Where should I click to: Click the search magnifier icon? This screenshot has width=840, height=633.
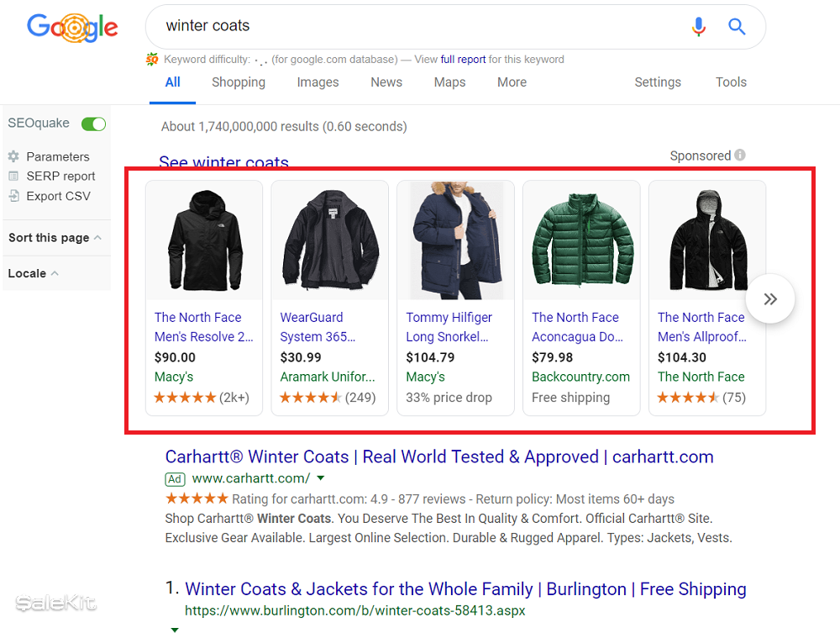point(737,27)
